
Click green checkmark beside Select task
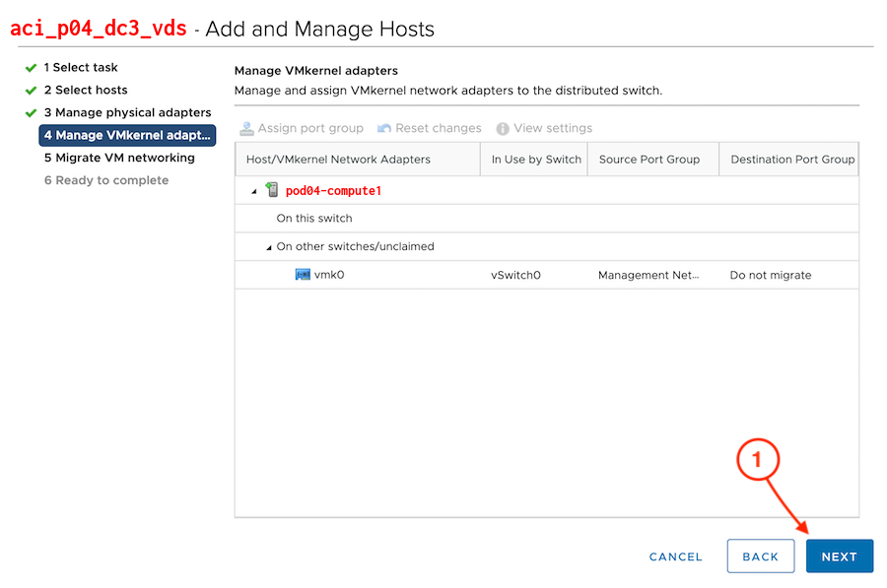point(31,68)
